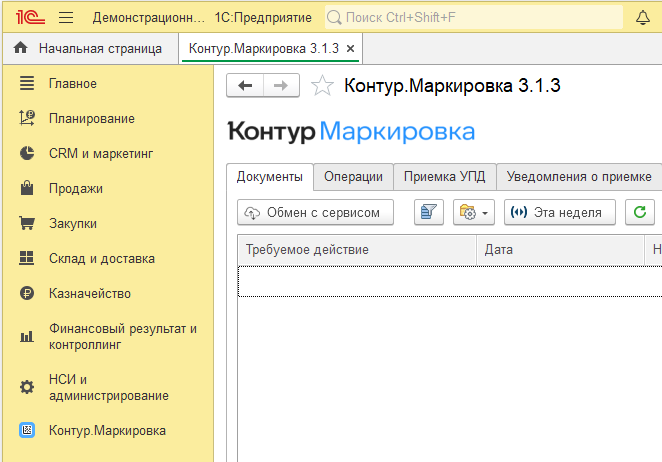662x462 pixels.
Task: Click the green refresh icon
Action: tap(640, 212)
